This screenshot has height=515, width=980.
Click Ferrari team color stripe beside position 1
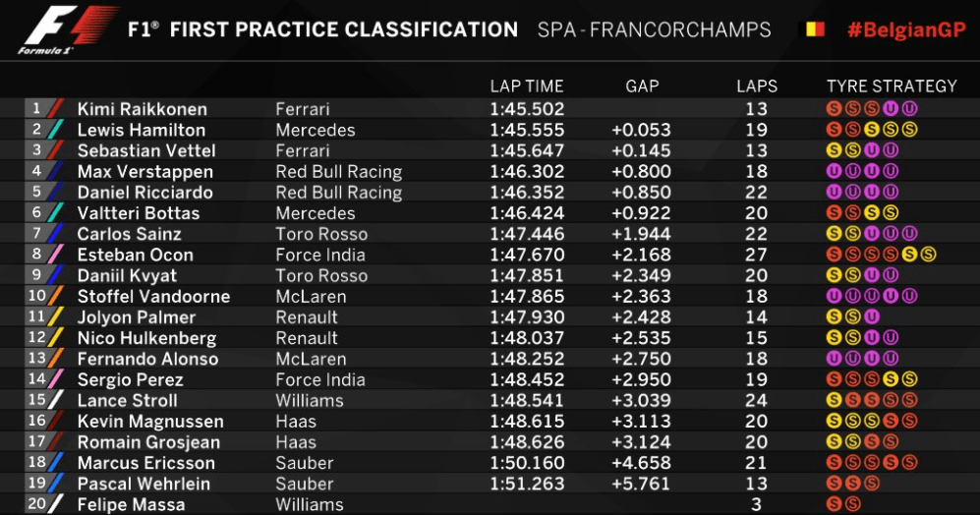[56, 109]
